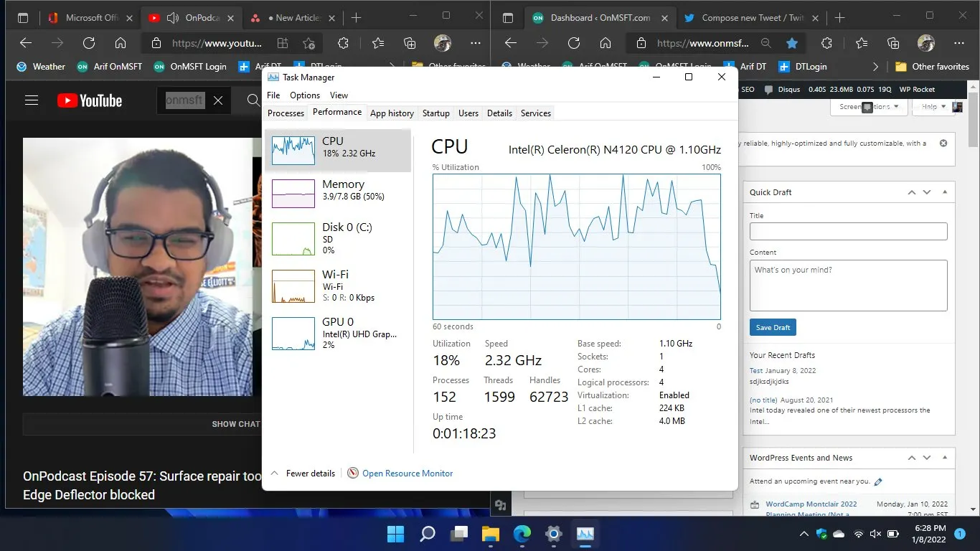
Task: Expand the WordPress Help dropdown
Action: coord(932,107)
